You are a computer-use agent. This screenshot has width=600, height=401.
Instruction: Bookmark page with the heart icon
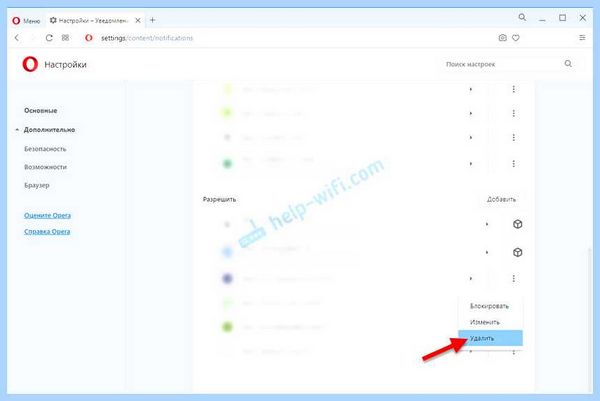click(x=516, y=37)
